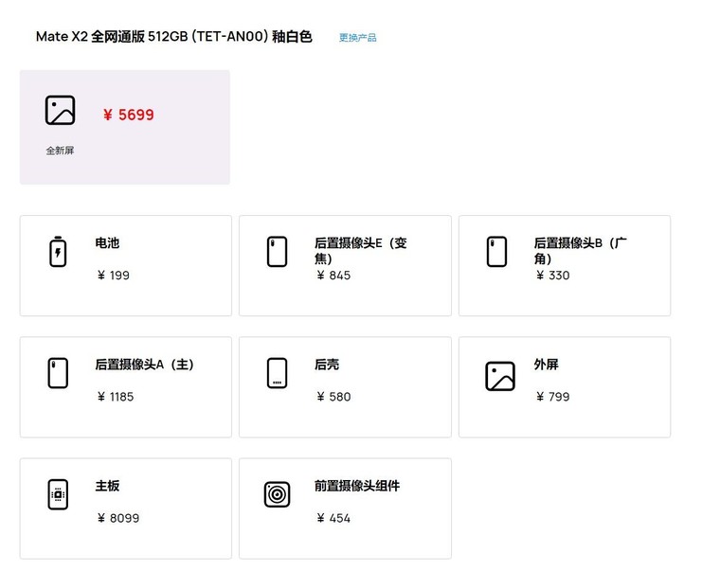Click the 后壳 back cover icon
This screenshot has height=588, width=720.
(277, 373)
